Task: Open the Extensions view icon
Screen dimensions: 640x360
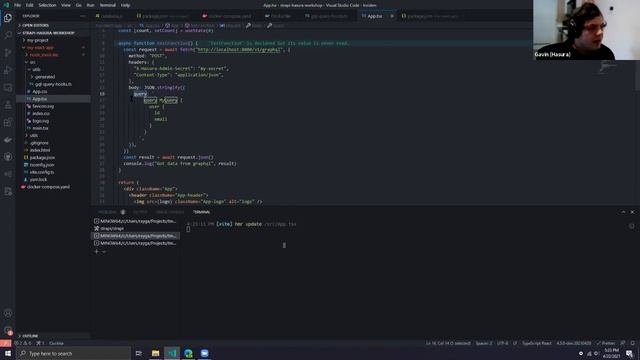Action: coord(8,122)
